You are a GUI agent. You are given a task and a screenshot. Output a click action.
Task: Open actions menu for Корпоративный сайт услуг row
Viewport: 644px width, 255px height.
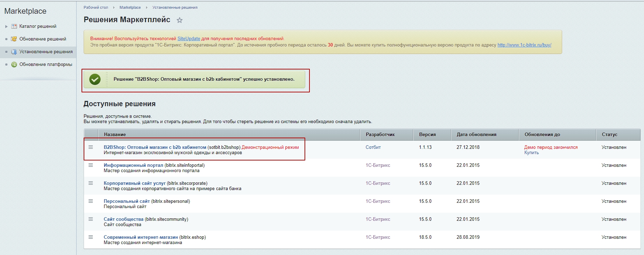click(91, 183)
